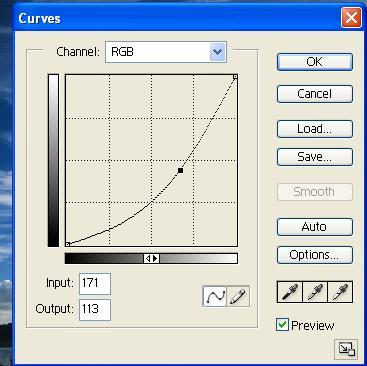
Task: Click the Cancel button
Action: [x=315, y=94]
